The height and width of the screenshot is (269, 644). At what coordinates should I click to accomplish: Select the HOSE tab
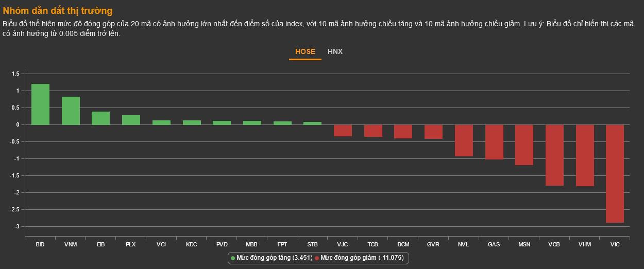point(305,51)
